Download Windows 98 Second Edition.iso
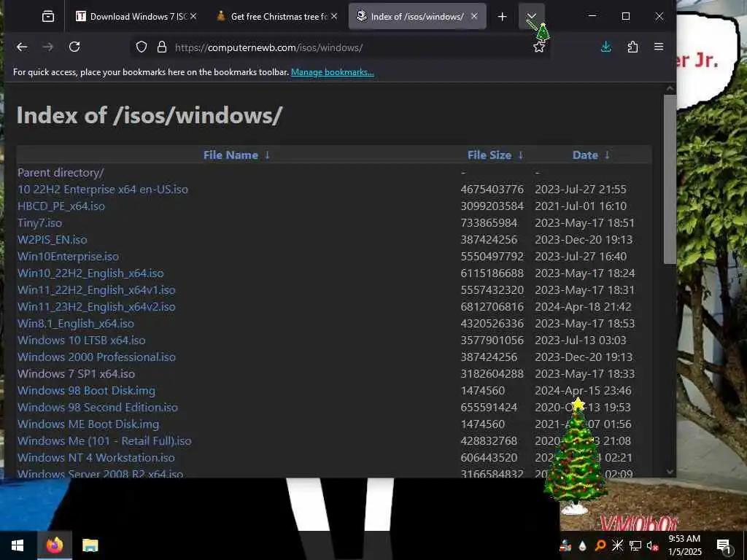 pos(98,407)
